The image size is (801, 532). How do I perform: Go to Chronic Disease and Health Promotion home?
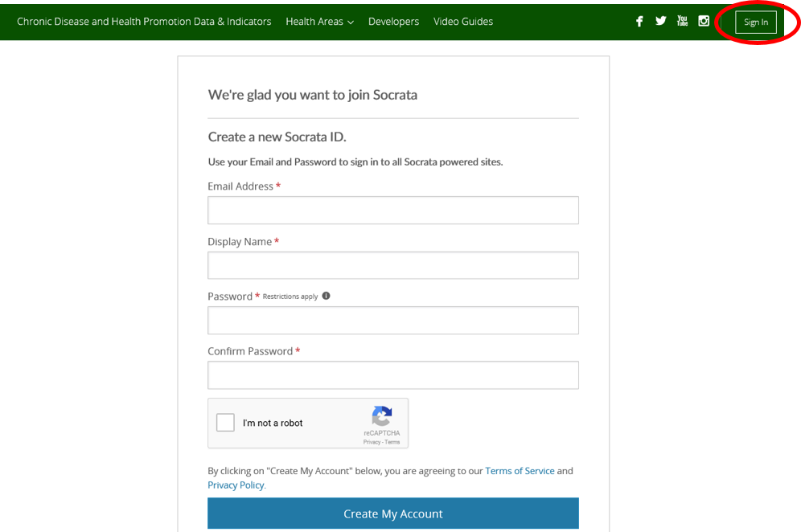[x=144, y=22]
